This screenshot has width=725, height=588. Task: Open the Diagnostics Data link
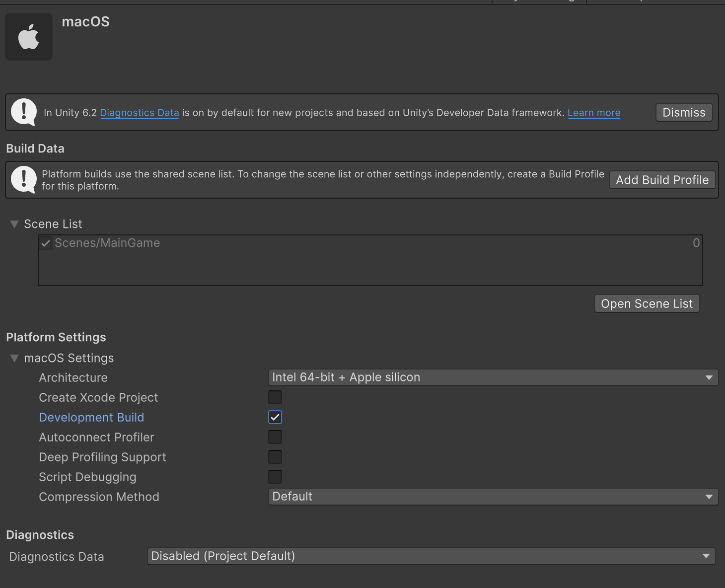pos(140,113)
